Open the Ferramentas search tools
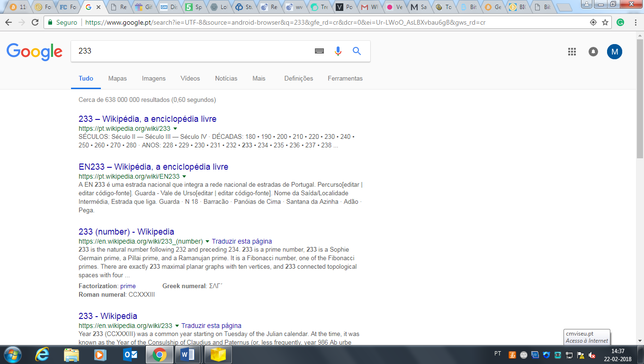 pos(345,79)
